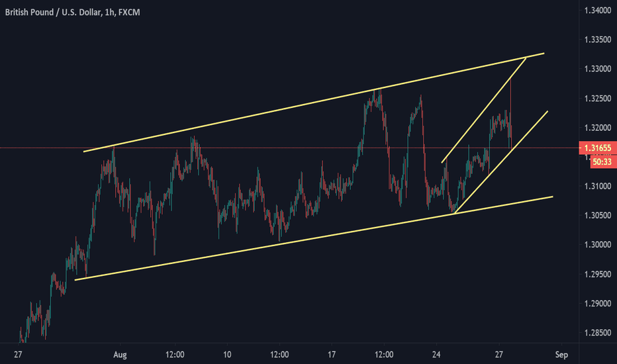Select the lower long channel trendline
617x364 pixels.
pos(315,238)
